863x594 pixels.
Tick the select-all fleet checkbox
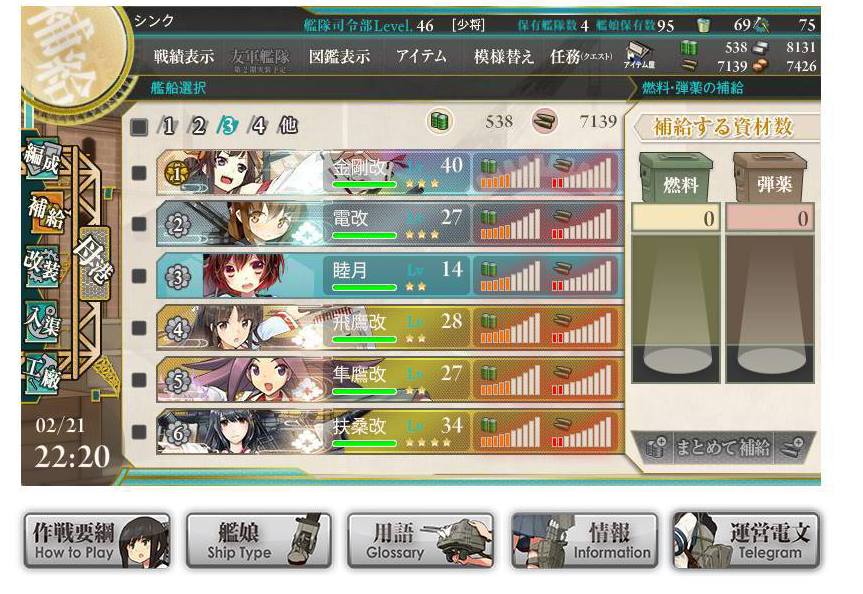(x=139, y=127)
